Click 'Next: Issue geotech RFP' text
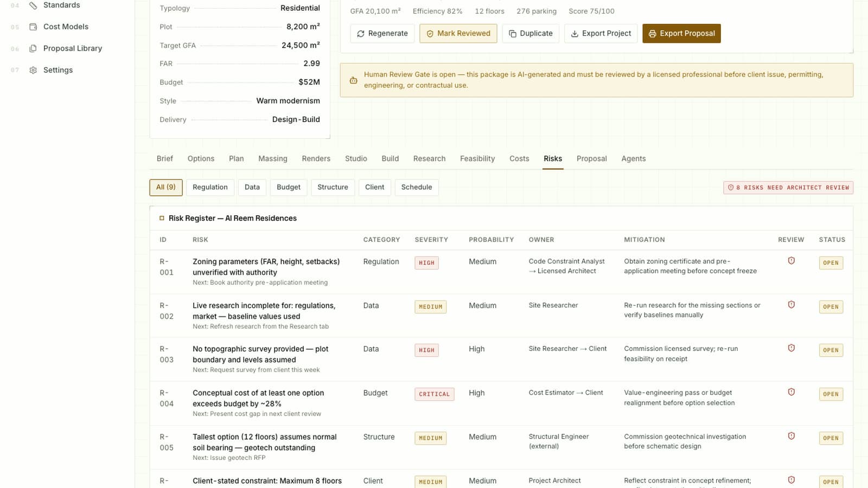Viewport: 868px width, 488px height. [x=229, y=458]
